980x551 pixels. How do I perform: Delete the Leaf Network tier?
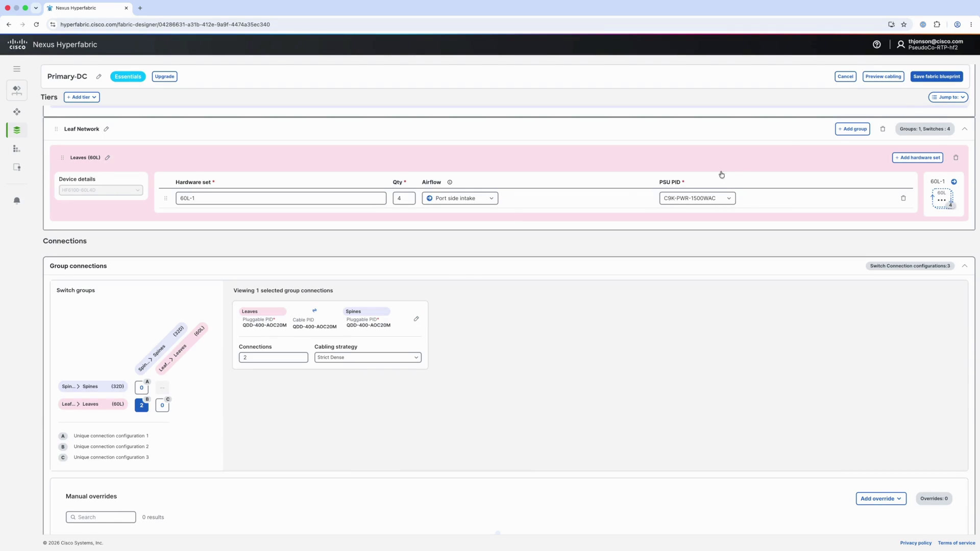[x=883, y=129]
